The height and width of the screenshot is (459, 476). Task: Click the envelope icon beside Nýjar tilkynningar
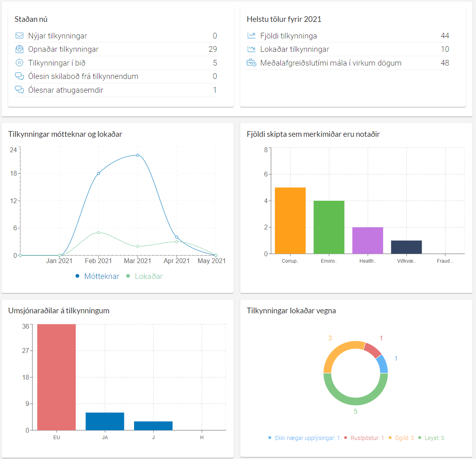coord(19,36)
